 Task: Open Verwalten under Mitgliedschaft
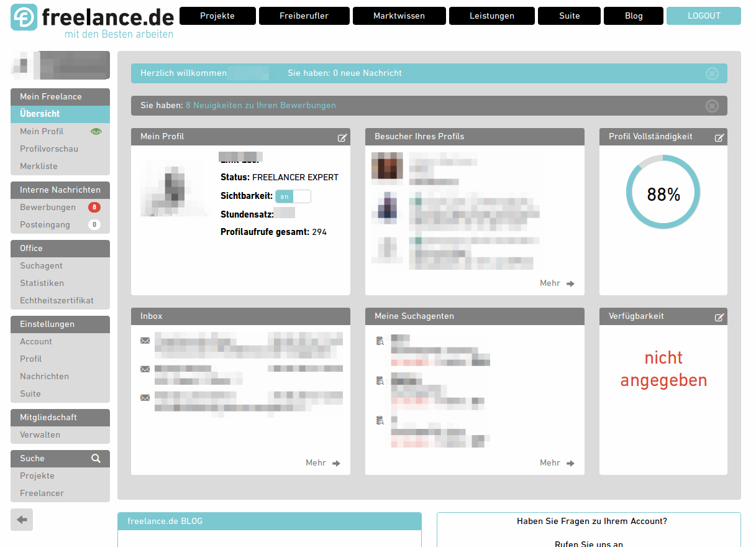(40, 434)
